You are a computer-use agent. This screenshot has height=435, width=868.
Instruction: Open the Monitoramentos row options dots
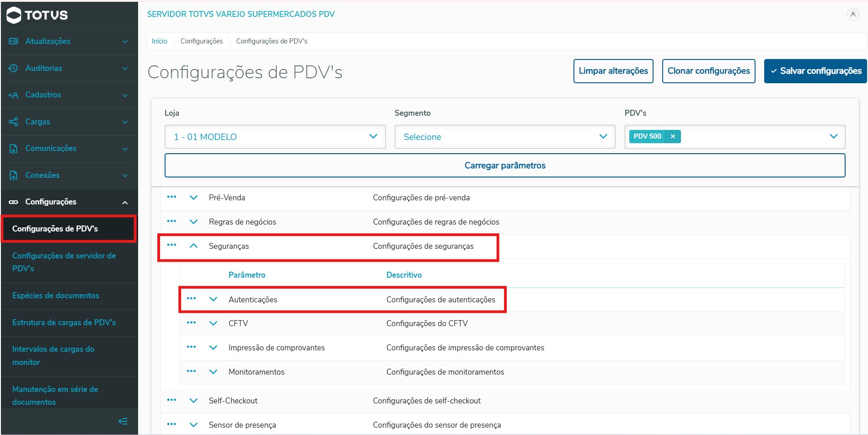tap(191, 371)
